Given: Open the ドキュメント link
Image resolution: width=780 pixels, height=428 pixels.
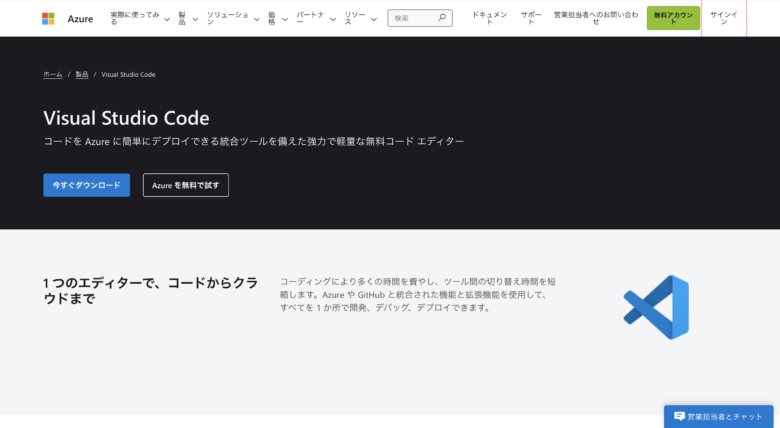Looking at the screenshot, I should (x=489, y=18).
